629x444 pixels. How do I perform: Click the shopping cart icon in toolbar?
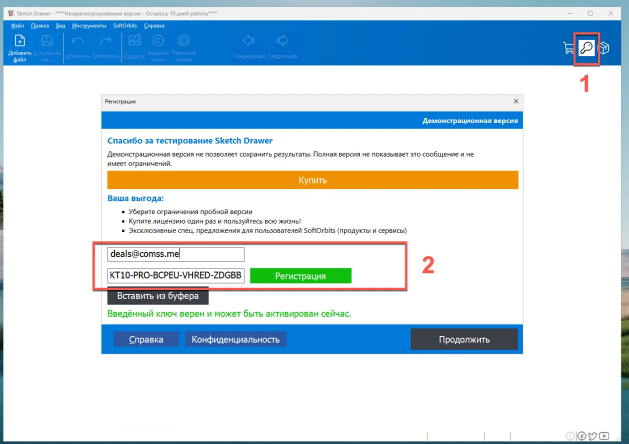(569, 48)
